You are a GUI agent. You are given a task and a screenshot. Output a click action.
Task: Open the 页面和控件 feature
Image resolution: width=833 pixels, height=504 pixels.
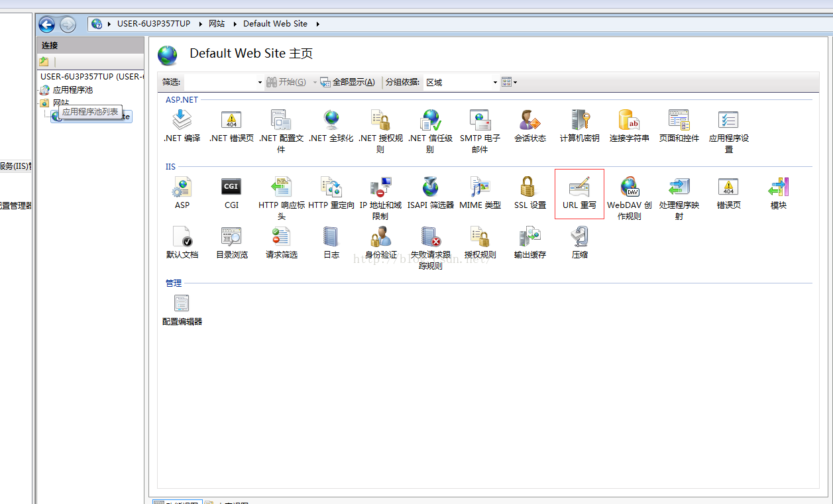679,126
